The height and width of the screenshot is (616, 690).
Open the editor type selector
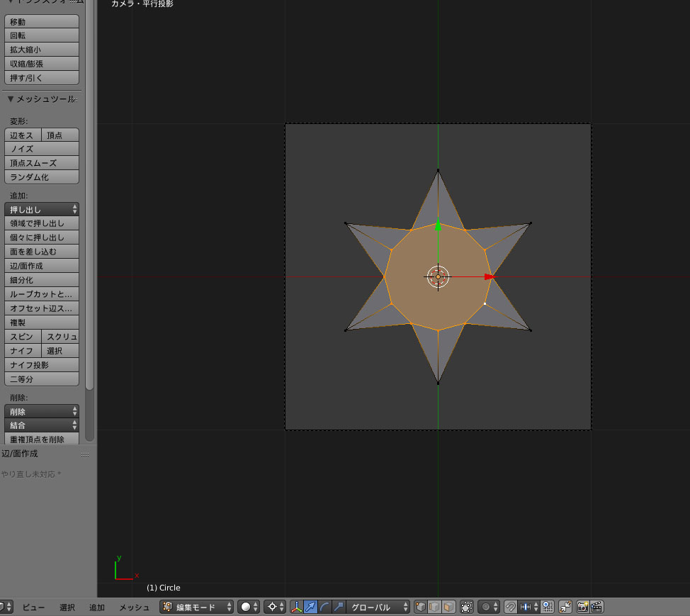[6, 607]
